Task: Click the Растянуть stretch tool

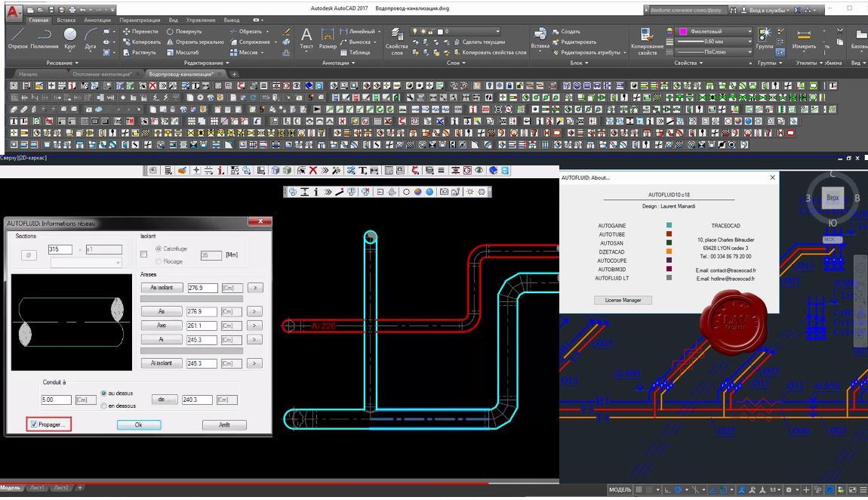Action: 140,53
